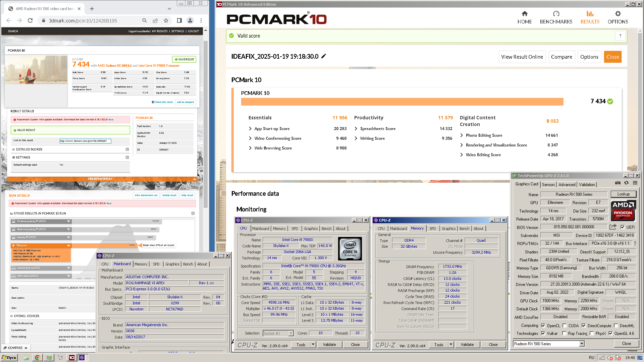Toggle the CUDA checkbox

[565, 325]
